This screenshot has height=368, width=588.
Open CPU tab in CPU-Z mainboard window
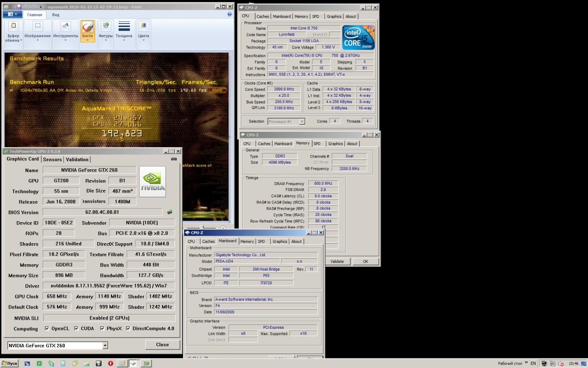[191, 242]
